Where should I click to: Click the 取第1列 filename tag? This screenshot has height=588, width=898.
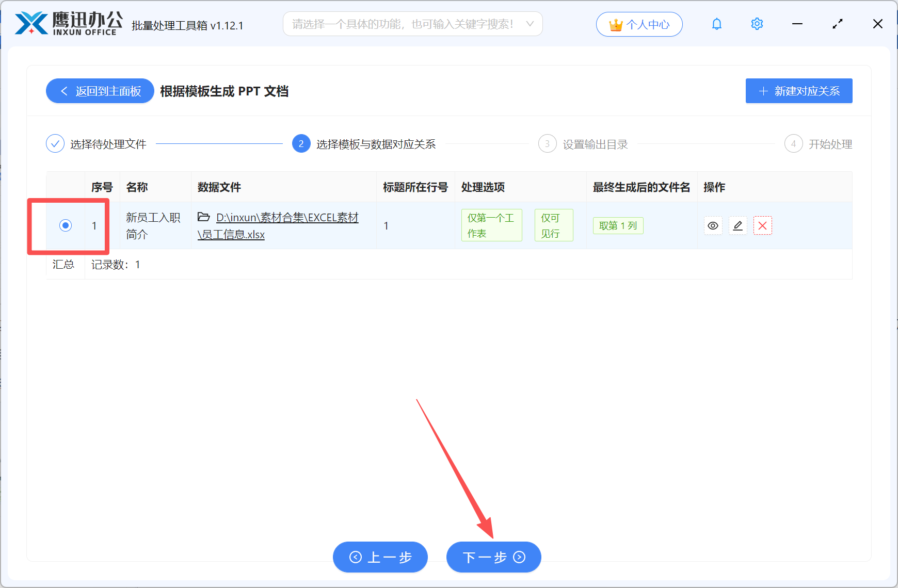coord(618,225)
